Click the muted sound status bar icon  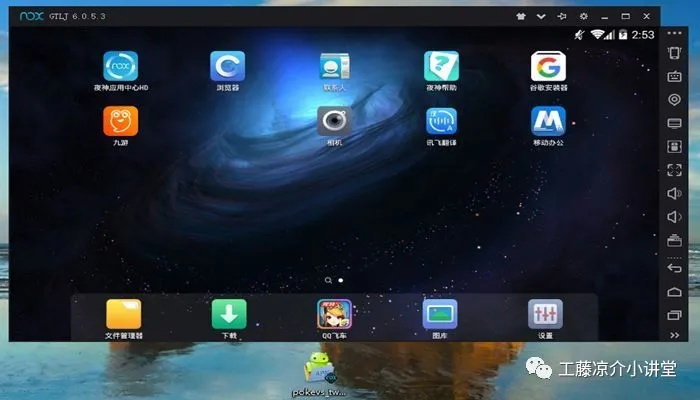[579, 35]
